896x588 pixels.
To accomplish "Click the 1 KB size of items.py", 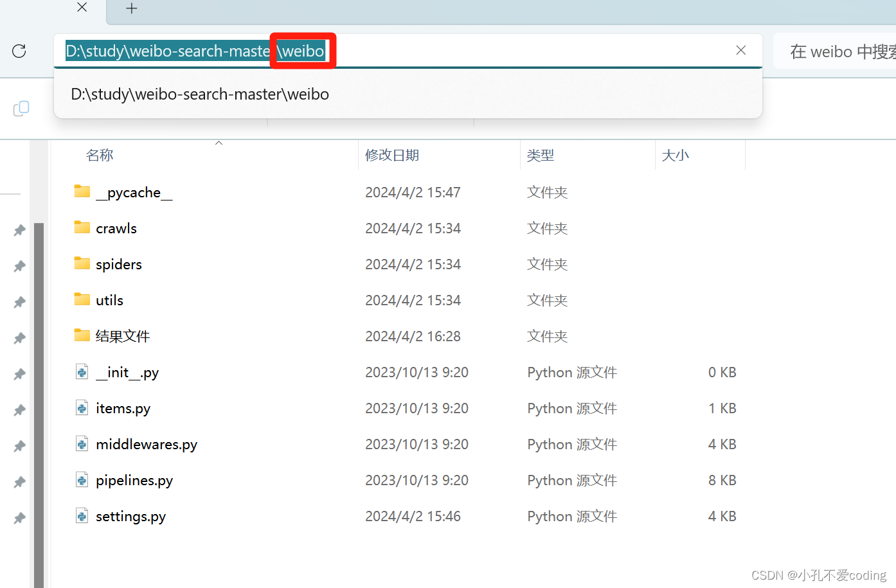I will point(722,409).
